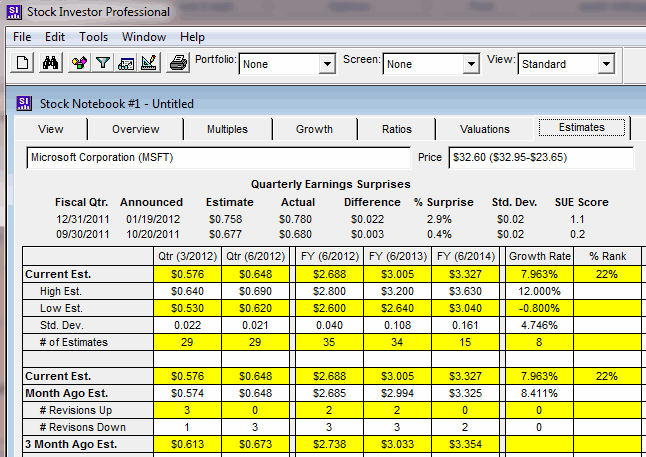Open the View dropdown set to Standard
This screenshot has width=646, height=457.
(x=605, y=64)
